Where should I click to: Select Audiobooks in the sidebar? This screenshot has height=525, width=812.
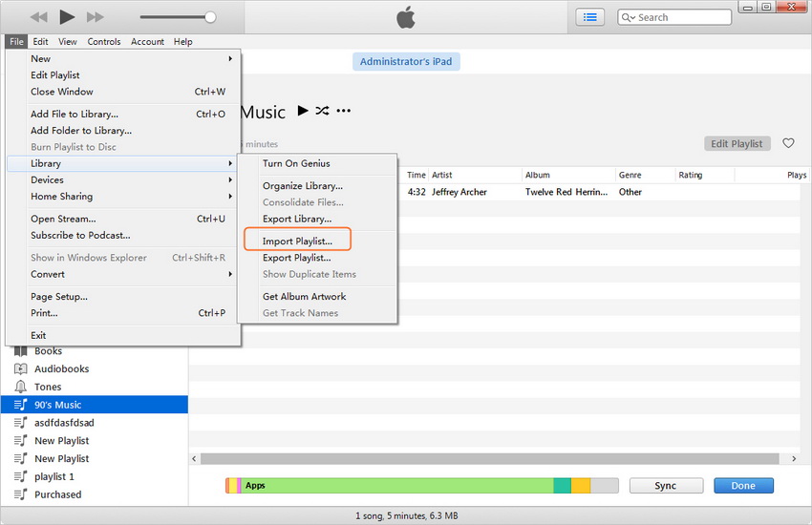point(61,369)
